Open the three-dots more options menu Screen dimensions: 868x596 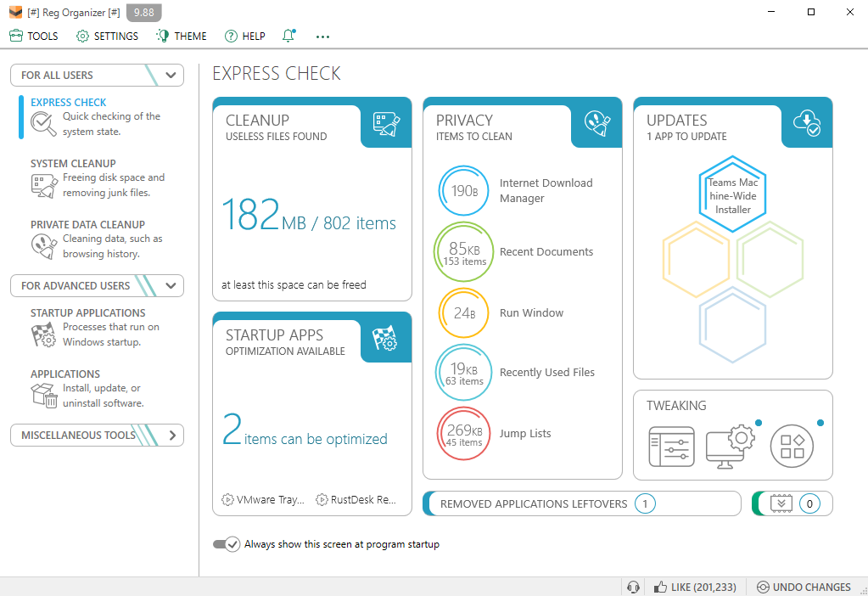click(x=322, y=37)
